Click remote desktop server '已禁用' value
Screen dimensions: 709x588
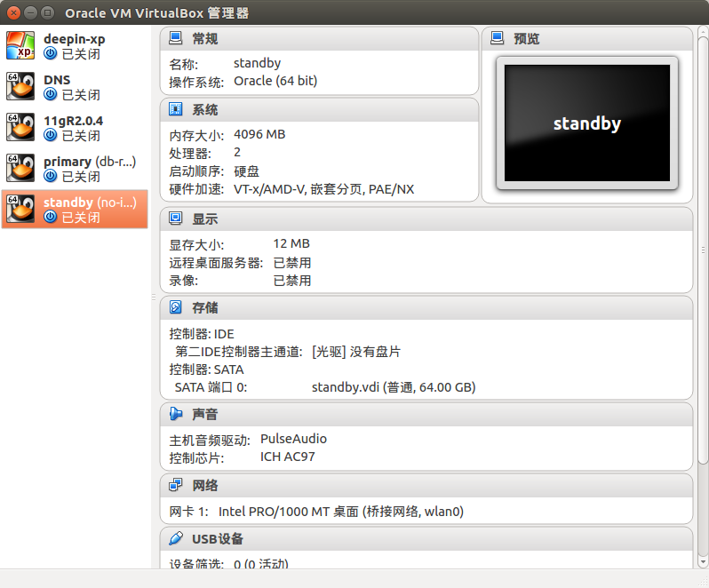pos(292,263)
